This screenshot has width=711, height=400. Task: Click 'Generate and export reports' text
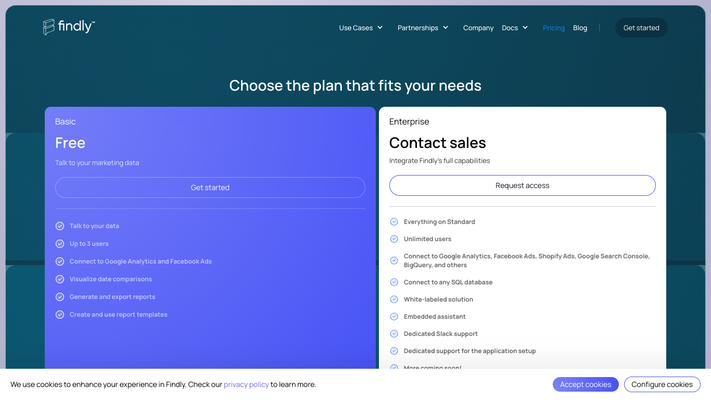click(112, 297)
